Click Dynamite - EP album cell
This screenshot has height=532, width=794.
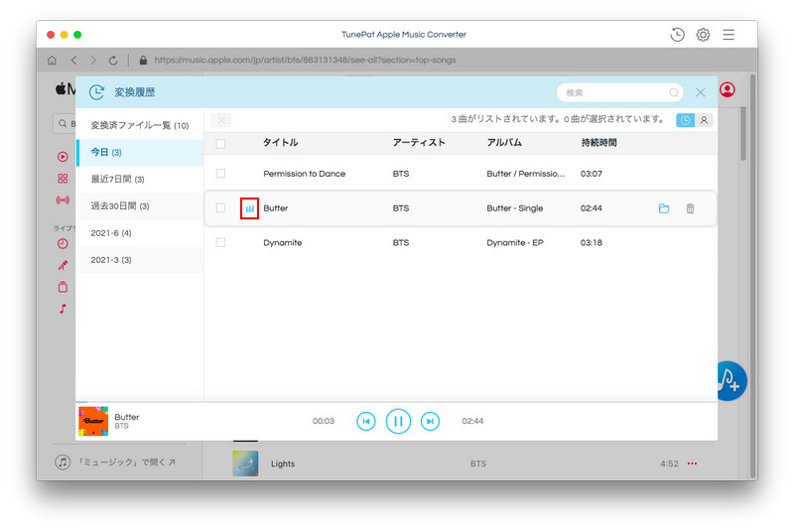click(x=514, y=242)
